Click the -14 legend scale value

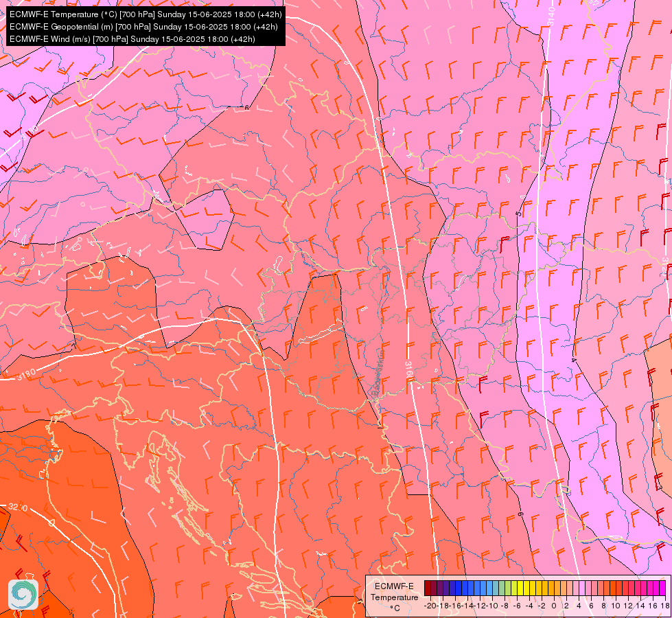tap(467, 606)
